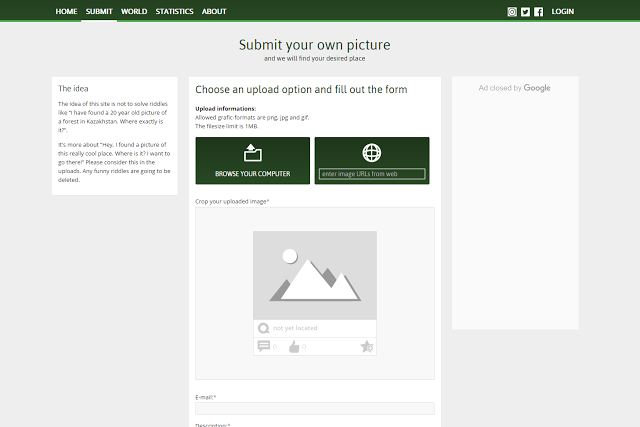Screen dimensions: 640x427
Task: Select the SUBMIT menu item
Action: [x=99, y=11]
